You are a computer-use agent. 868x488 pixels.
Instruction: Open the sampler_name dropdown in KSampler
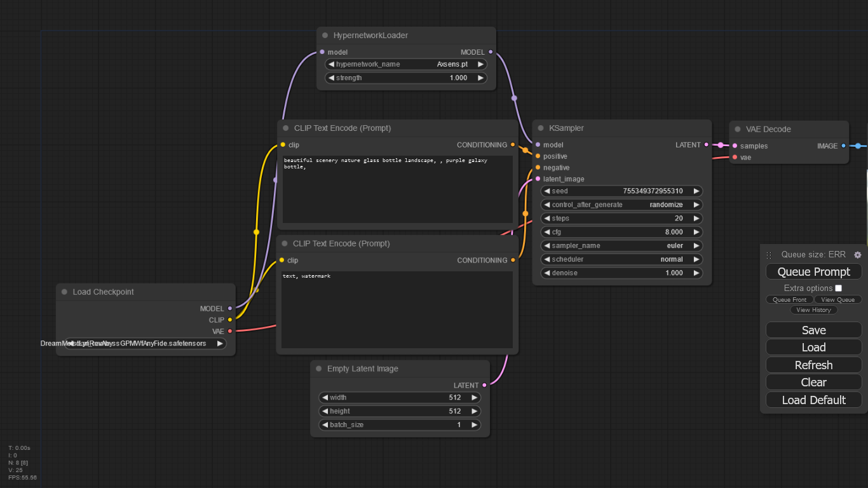tap(621, 245)
